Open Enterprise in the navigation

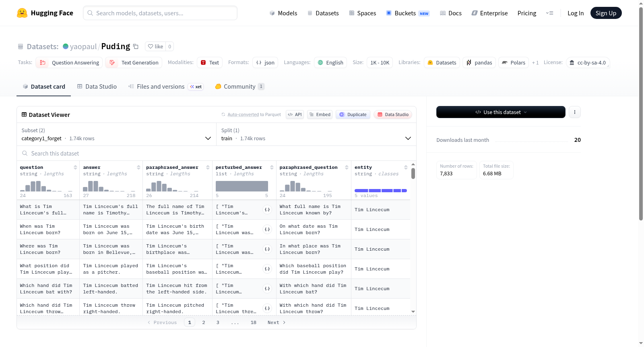click(490, 13)
